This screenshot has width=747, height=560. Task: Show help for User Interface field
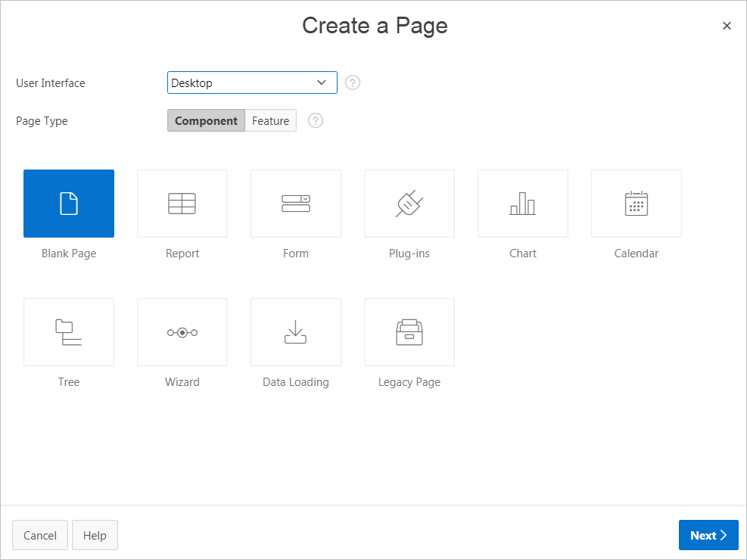353,82
